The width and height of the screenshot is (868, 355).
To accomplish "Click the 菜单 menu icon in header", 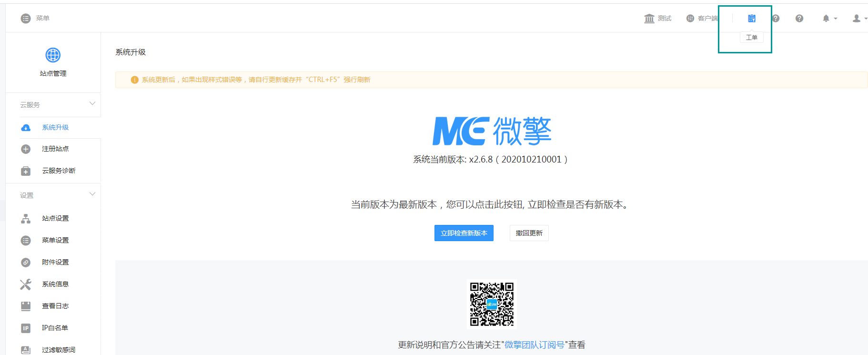I will (26, 18).
